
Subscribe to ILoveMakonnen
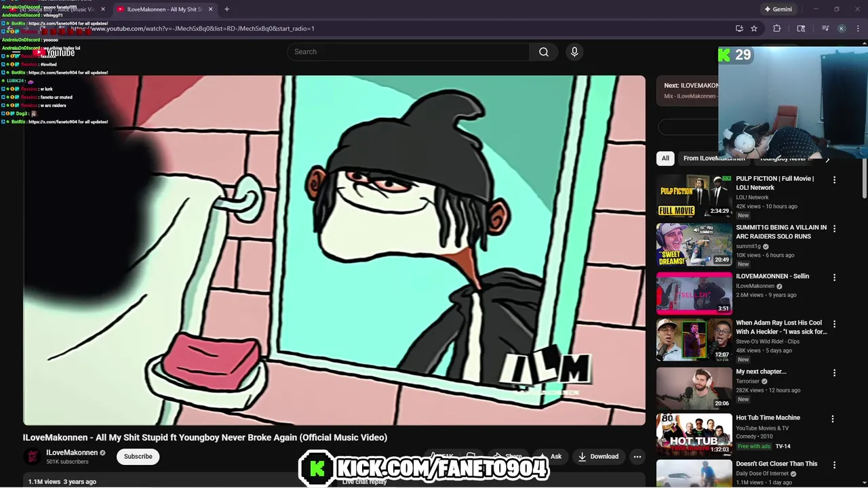click(138, 456)
